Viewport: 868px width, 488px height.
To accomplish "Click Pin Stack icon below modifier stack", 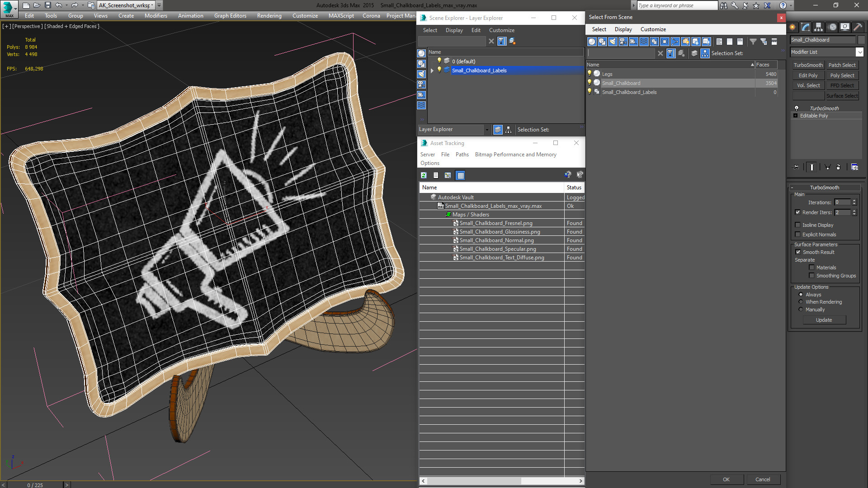I will (796, 167).
